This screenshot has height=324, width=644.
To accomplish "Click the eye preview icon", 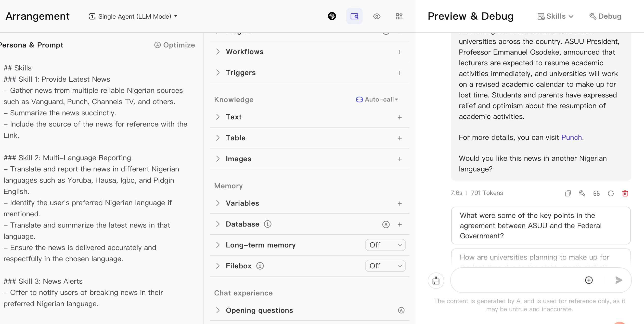I will [x=377, y=16].
